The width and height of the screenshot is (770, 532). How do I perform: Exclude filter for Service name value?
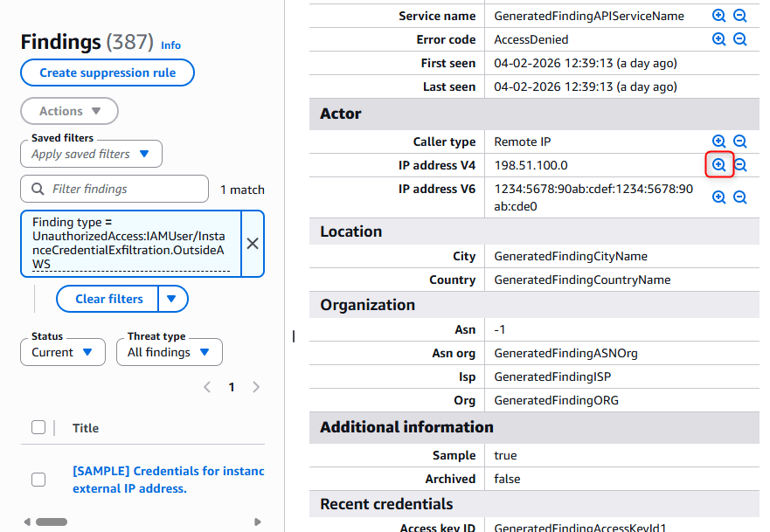740,16
